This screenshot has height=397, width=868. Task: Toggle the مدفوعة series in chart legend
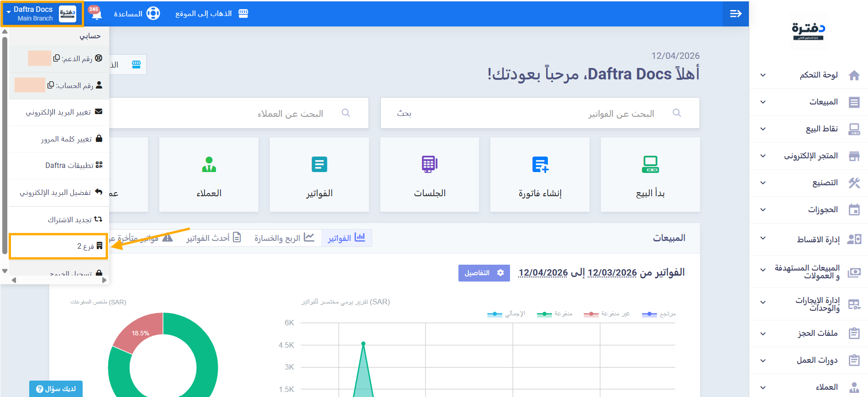[x=555, y=314]
